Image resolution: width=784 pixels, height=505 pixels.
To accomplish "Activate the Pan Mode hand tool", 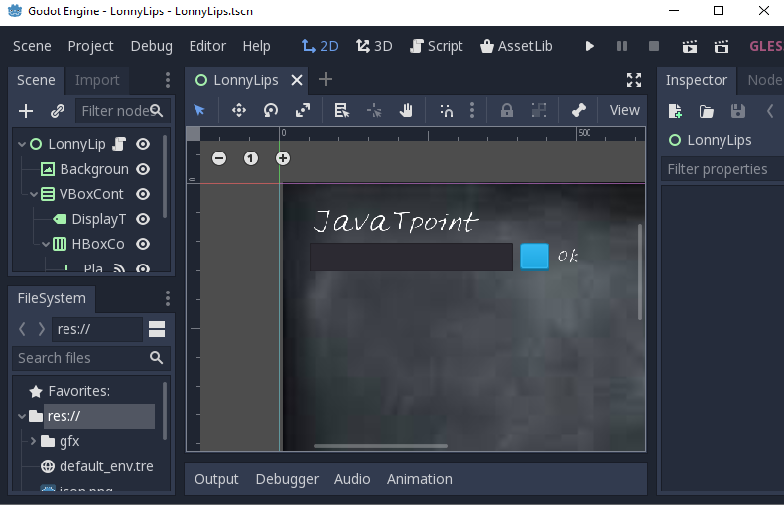I will (406, 110).
